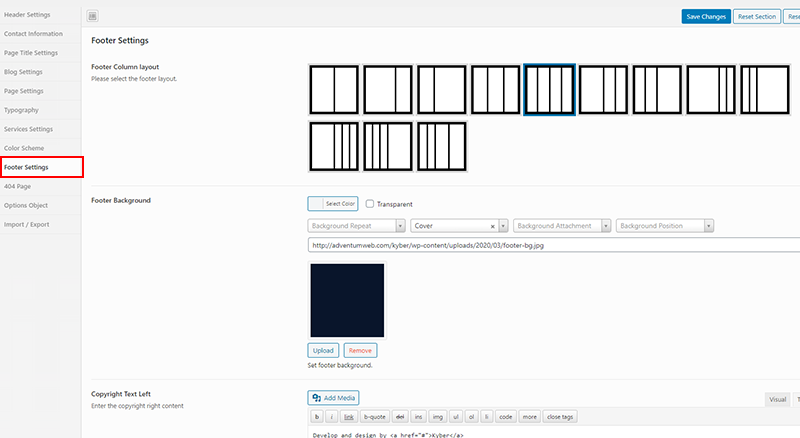Click the code editor button
Screen dimensions: 800x438
[506, 417]
